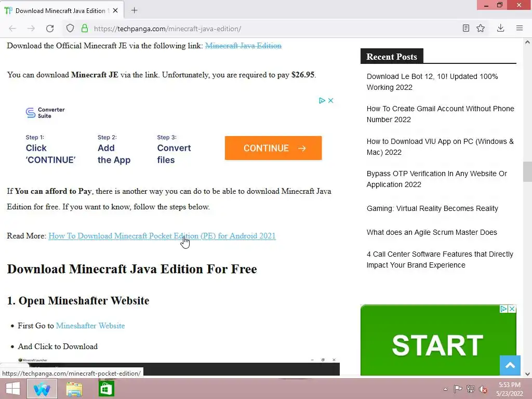Open a new tab with plus button
The width and height of the screenshot is (532, 399).
tap(135, 10)
